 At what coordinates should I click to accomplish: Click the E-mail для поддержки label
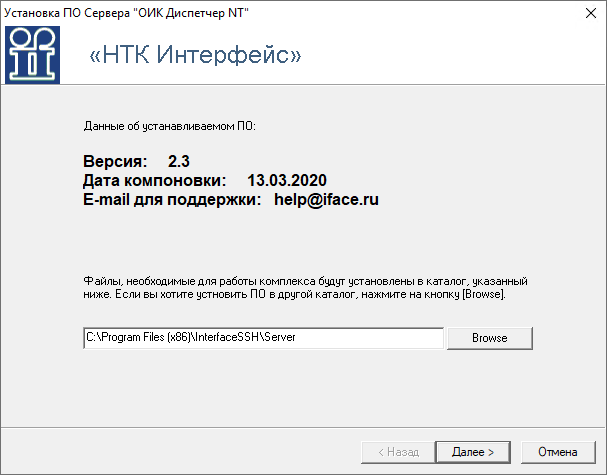pos(172,200)
